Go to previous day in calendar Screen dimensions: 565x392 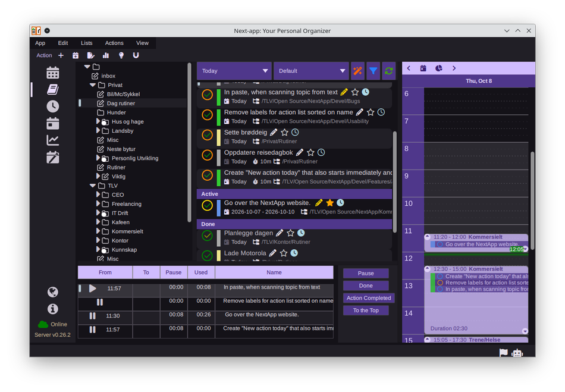pos(409,68)
